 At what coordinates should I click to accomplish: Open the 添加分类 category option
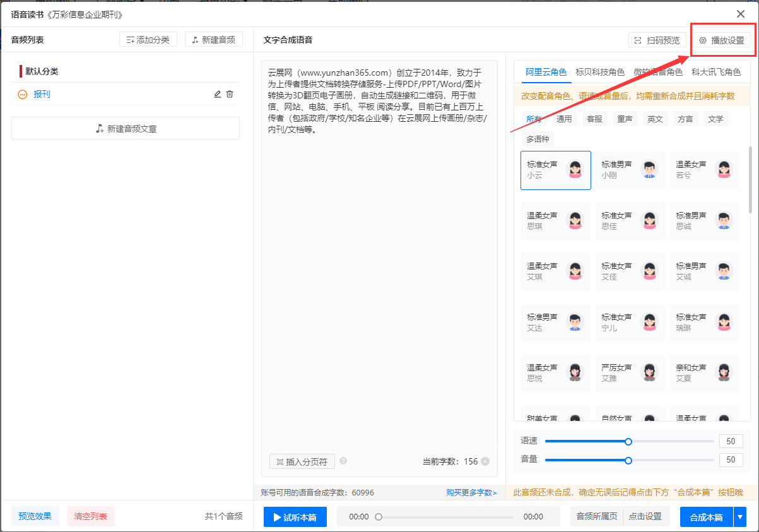tap(148, 40)
